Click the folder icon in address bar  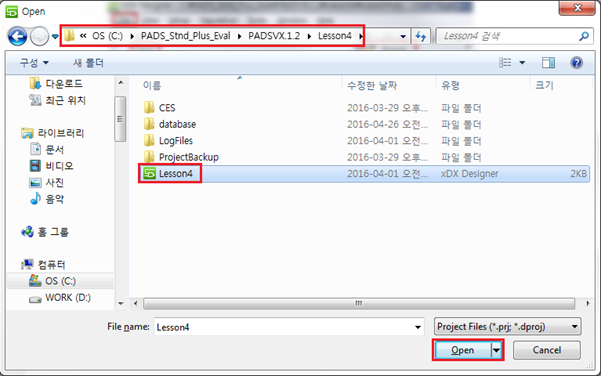(69, 36)
